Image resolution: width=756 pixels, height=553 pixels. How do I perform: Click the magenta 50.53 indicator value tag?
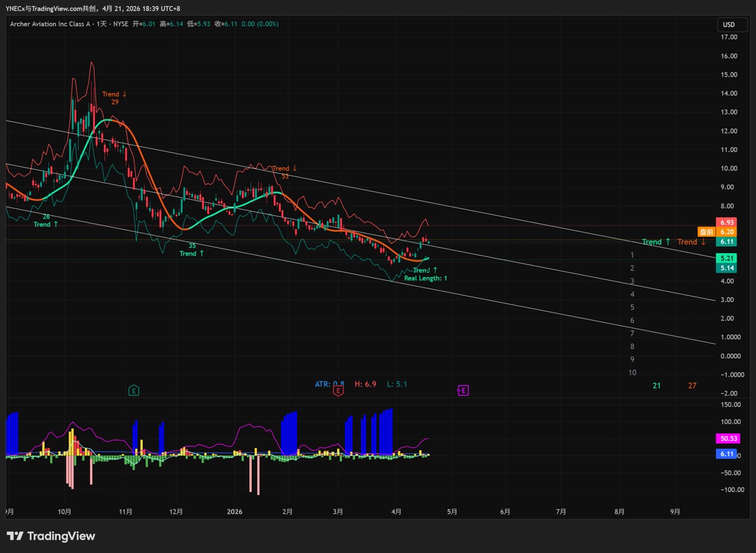tap(727, 438)
